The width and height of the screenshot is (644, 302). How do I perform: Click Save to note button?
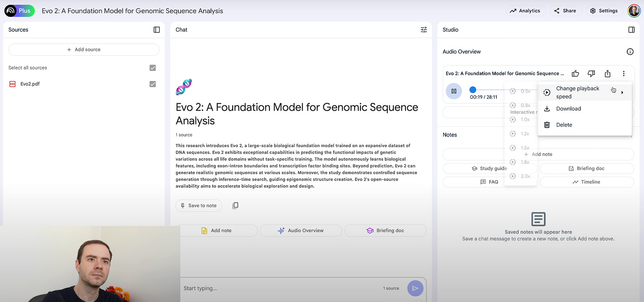point(199,205)
